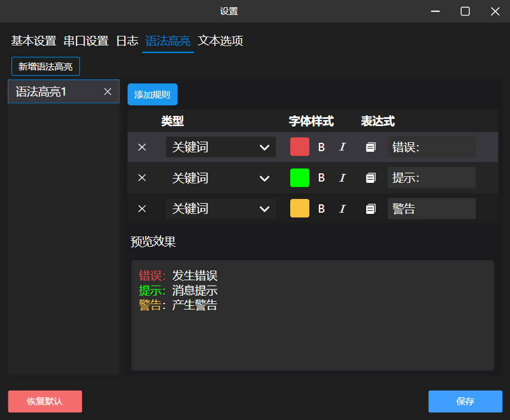This screenshot has width=510, height=420.
Task: Open the type dropdown in 警告 row
Action: coord(221,209)
